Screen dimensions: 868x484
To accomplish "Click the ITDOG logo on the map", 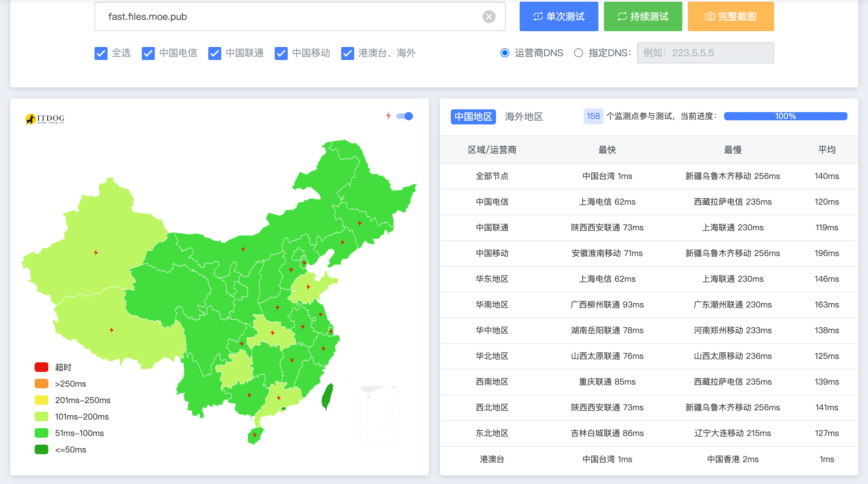I will pyautogui.click(x=45, y=119).
